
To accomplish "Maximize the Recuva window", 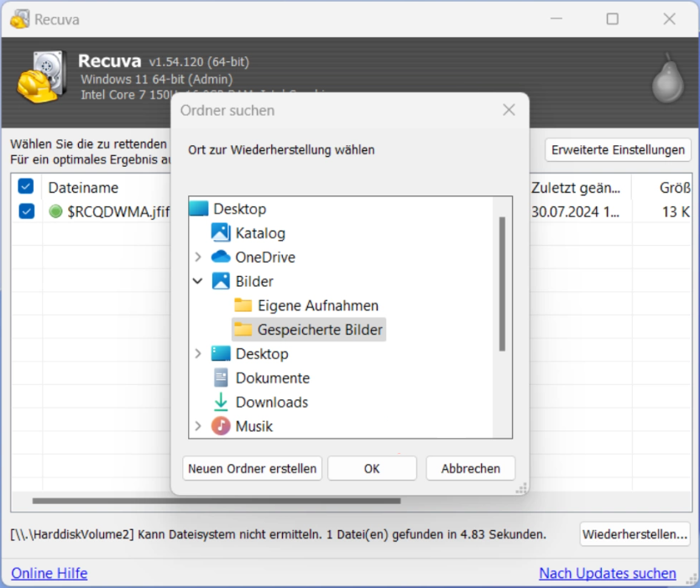I will coord(613,18).
